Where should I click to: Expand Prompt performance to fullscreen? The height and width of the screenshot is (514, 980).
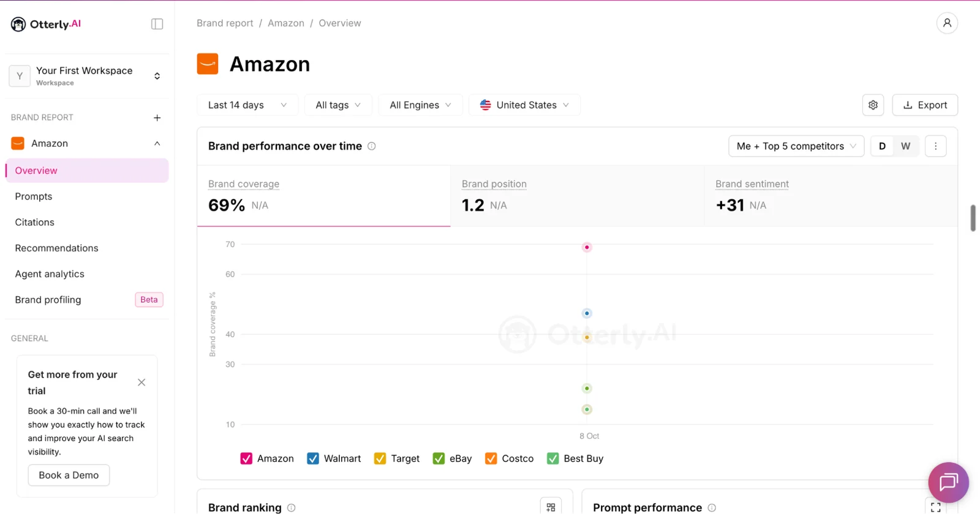pos(935,507)
